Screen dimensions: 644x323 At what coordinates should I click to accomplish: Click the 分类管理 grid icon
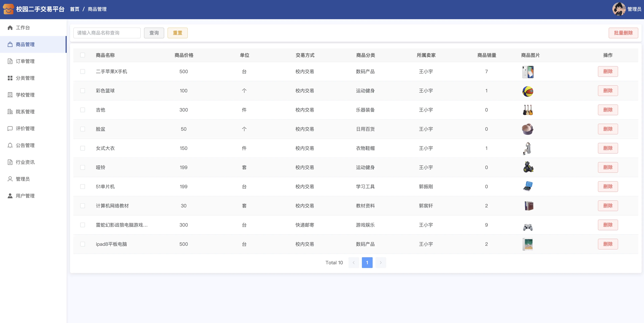(x=10, y=78)
